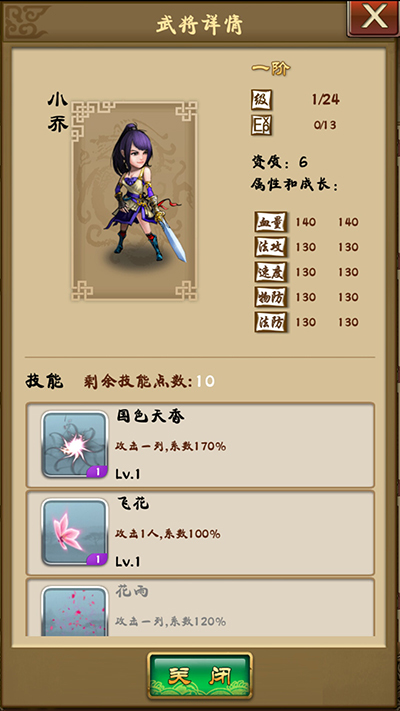Click the 级 level badge icon
Screen dimensions: 400x711
pos(262,100)
